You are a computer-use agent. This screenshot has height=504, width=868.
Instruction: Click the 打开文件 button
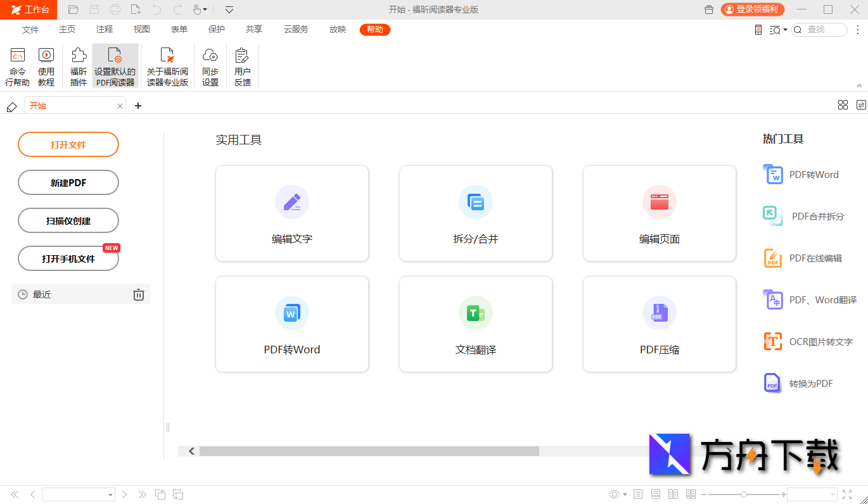pos(68,144)
